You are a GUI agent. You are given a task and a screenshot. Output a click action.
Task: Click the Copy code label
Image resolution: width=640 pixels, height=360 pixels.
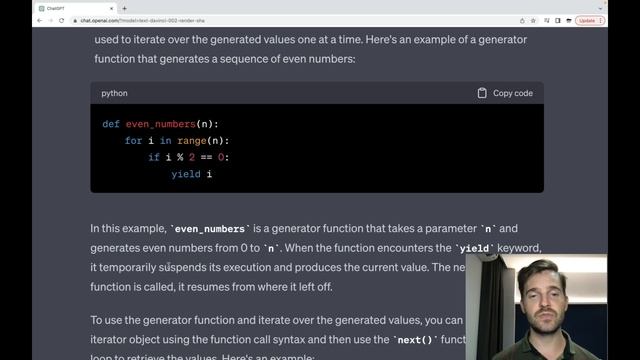[x=513, y=93]
